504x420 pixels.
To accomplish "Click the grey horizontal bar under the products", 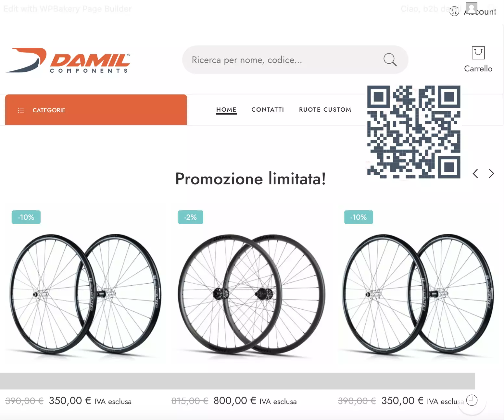I will (237, 381).
